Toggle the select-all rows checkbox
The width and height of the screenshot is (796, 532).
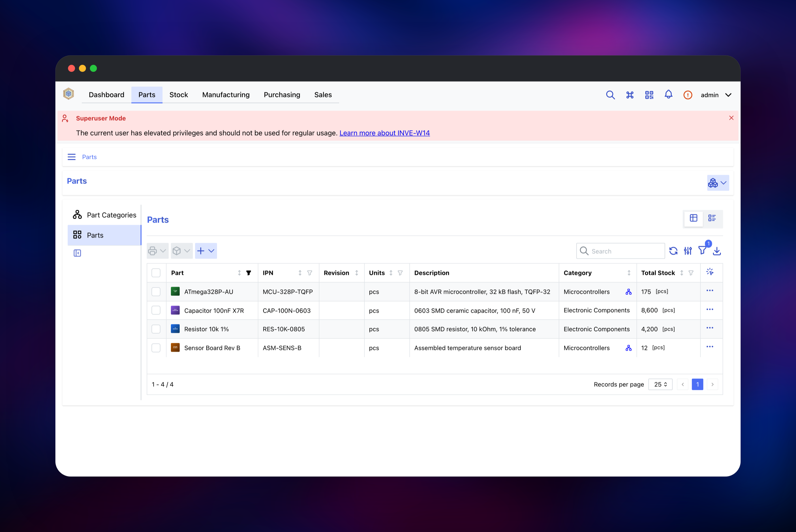point(156,273)
